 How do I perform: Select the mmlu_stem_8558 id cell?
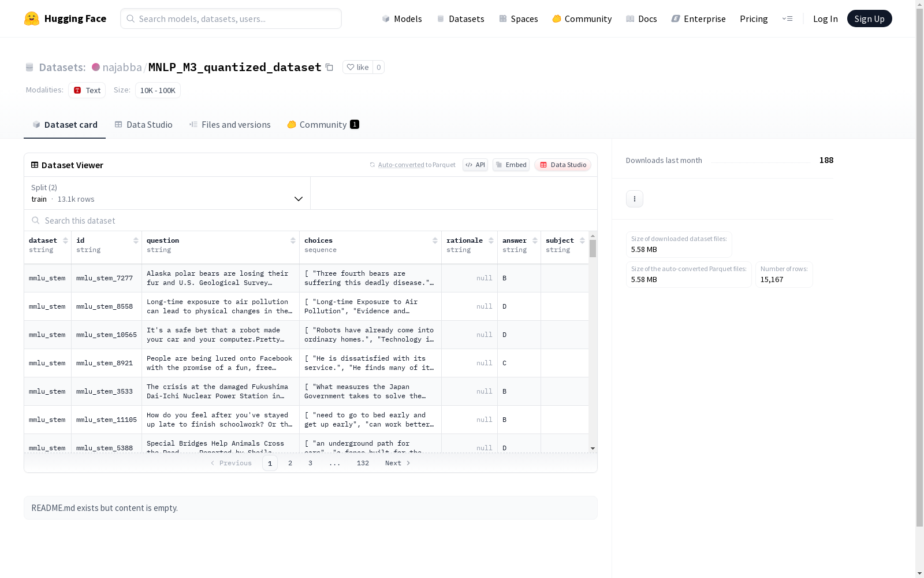tap(106, 306)
